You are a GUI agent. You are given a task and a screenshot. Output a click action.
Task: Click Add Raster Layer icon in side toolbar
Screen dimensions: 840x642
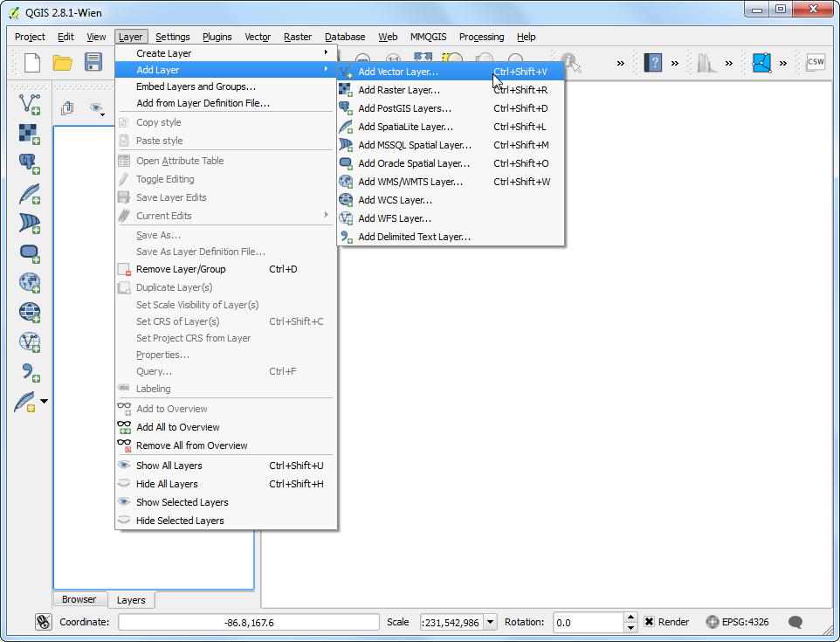tap(30, 134)
